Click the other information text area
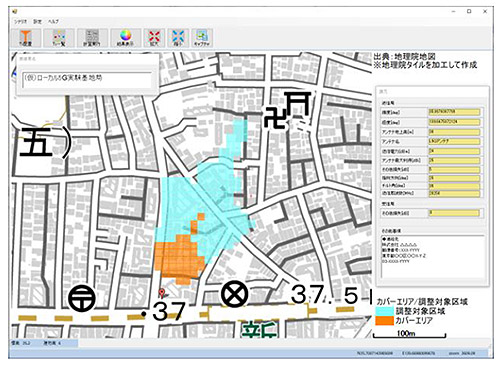Screen dimensions: 500x367 pos(432,256)
